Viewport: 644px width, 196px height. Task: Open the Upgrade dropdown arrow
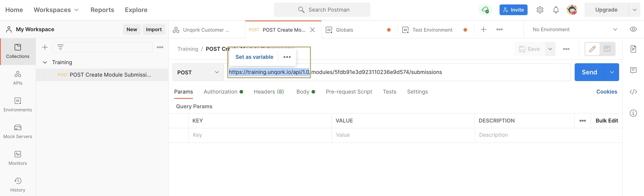tap(634, 10)
